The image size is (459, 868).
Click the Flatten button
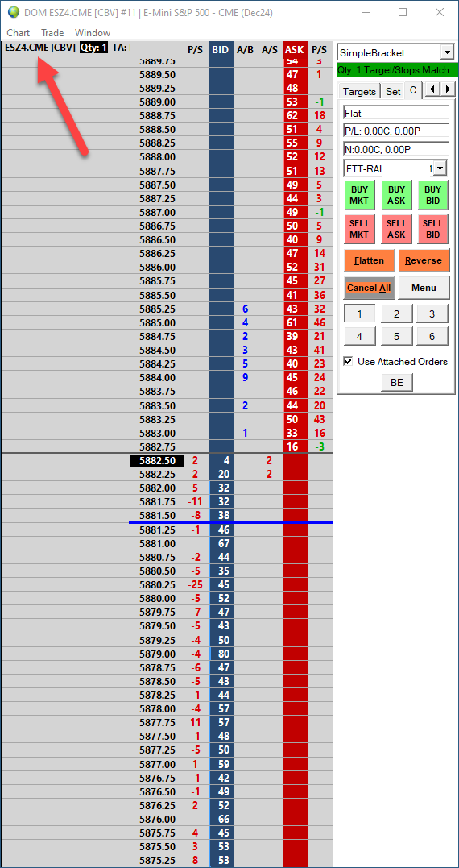coord(368,260)
